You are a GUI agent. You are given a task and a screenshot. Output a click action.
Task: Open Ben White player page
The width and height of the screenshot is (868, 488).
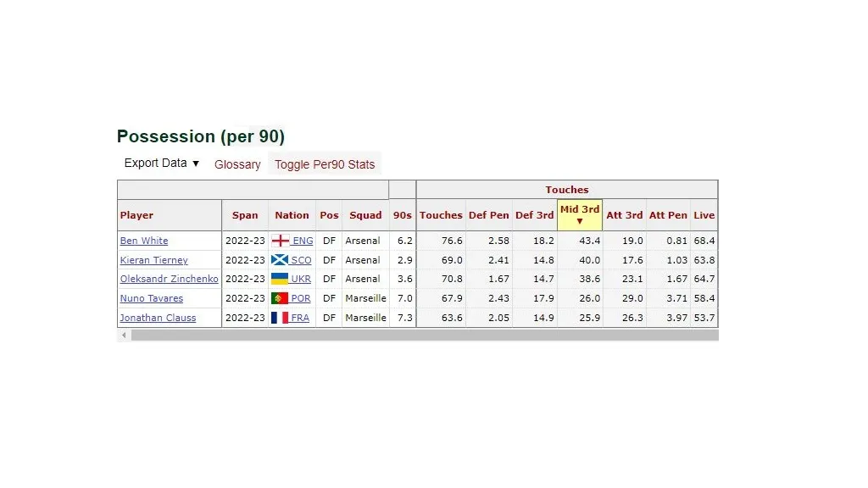[144, 241]
